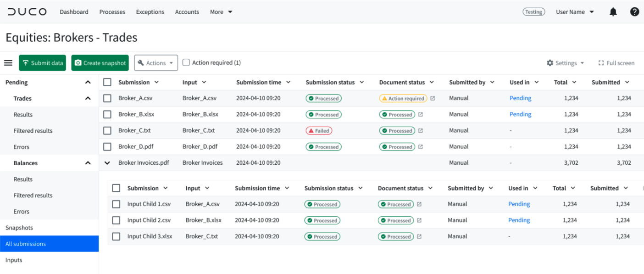Open Pending link in Broker_B.xlsx row
This screenshot has height=274, width=644.
click(x=520, y=114)
